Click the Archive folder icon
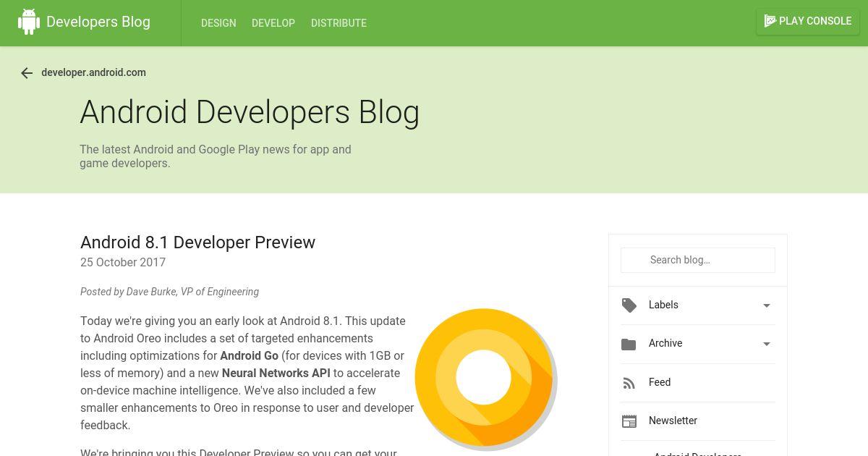 629,344
